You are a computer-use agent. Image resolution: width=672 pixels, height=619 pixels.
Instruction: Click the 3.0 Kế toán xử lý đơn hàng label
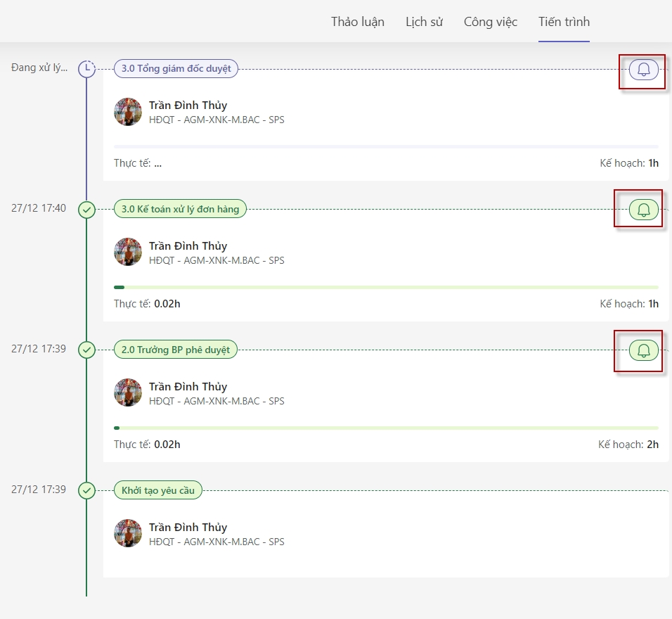180,209
